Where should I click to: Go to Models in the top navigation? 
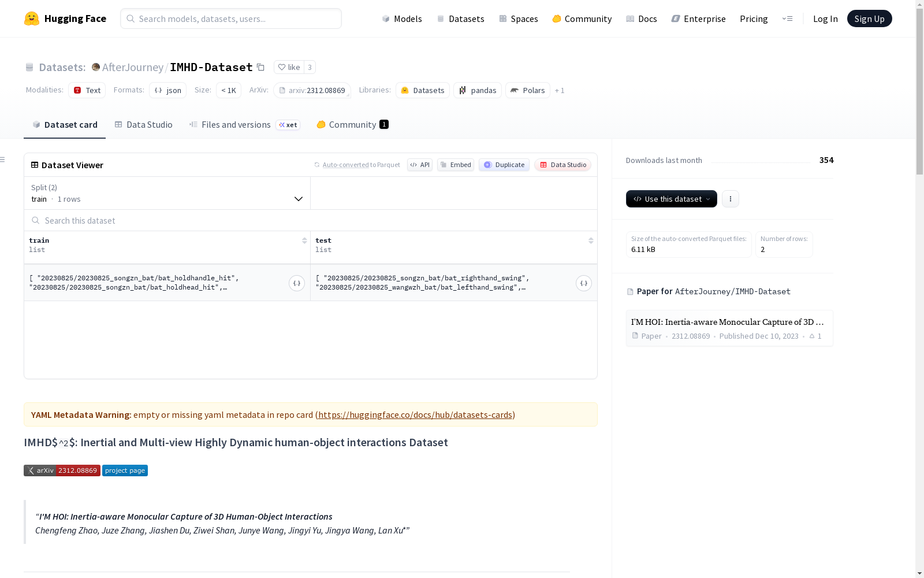(402, 18)
